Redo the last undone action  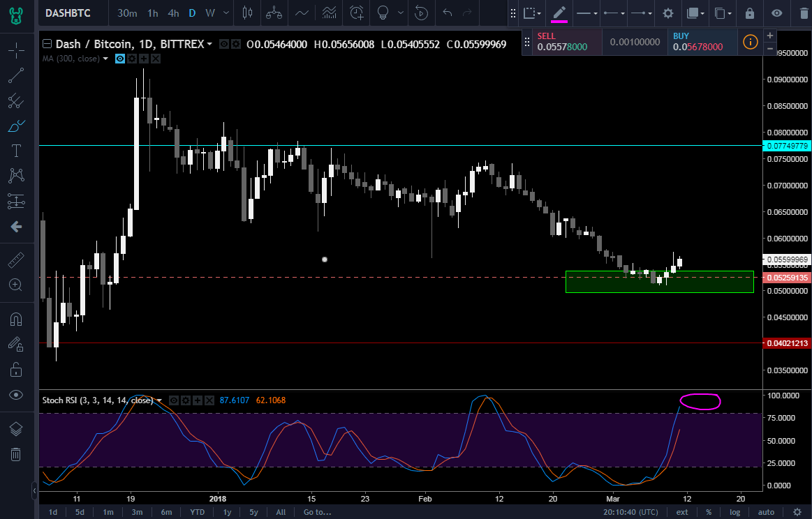click(x=467, y=13)
